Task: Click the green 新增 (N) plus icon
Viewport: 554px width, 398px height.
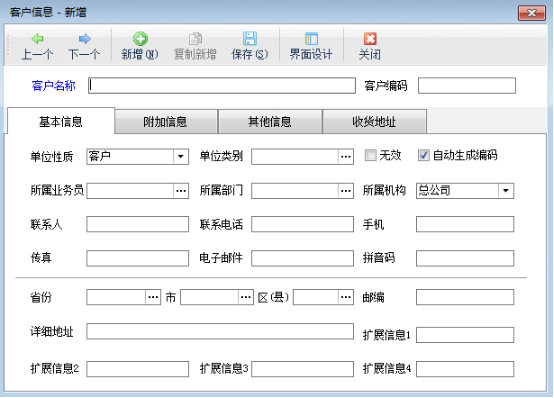Action: coord(140,39)
